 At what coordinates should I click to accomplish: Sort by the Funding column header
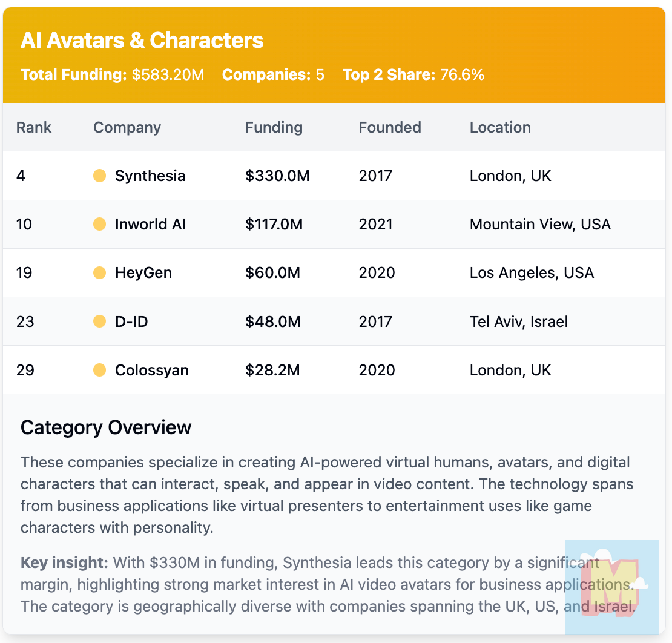(274, 127)
